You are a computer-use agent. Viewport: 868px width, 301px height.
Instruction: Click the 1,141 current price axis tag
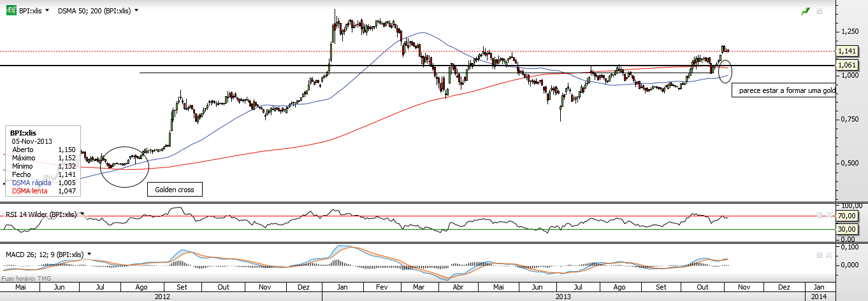click(847, 50)
